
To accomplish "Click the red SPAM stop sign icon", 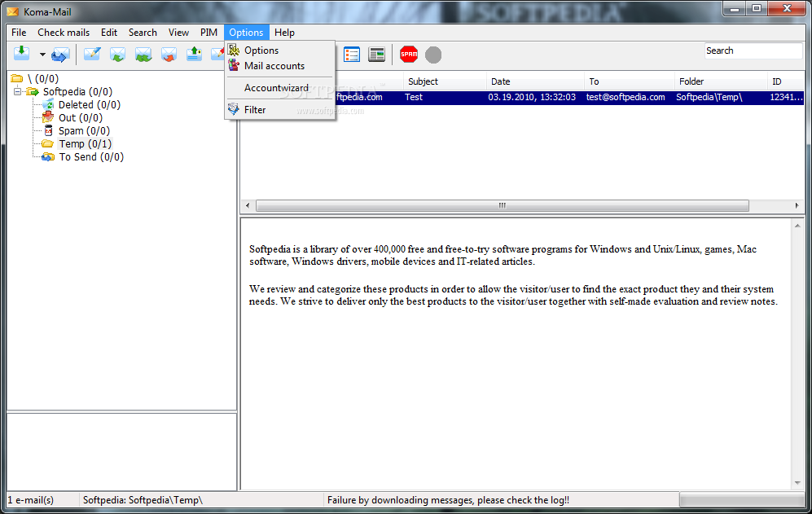I will 409,54.
